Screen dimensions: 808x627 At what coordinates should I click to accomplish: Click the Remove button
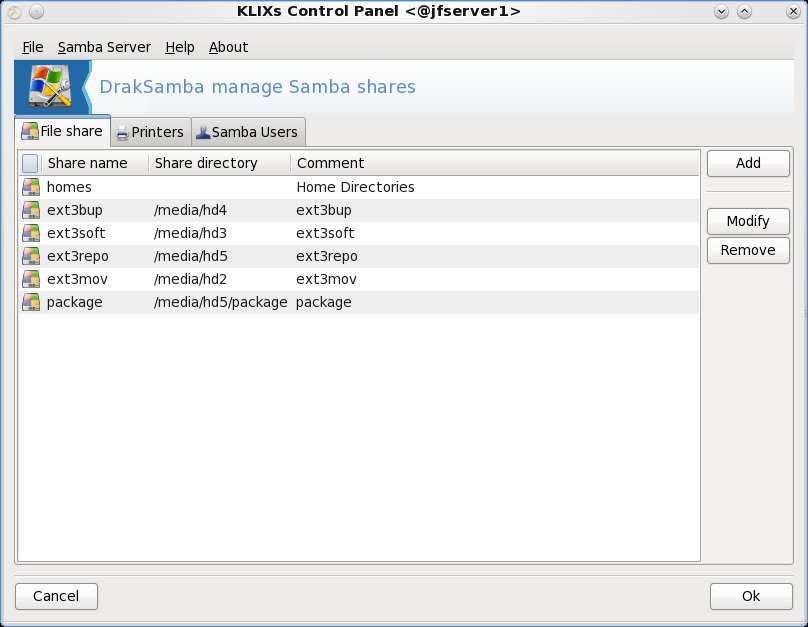[x=748, y=250]
